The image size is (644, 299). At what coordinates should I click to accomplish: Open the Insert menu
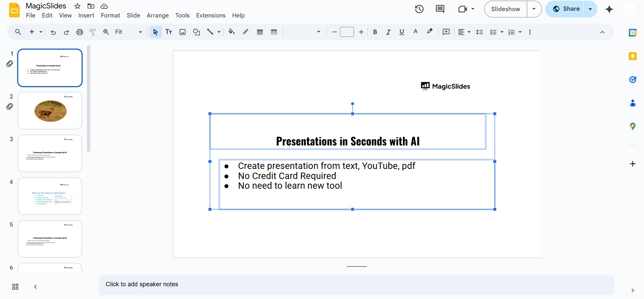click(86, 15)
